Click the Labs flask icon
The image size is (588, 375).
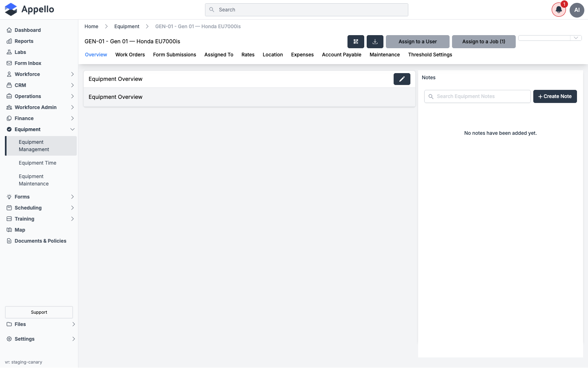[x=9, y=52]
